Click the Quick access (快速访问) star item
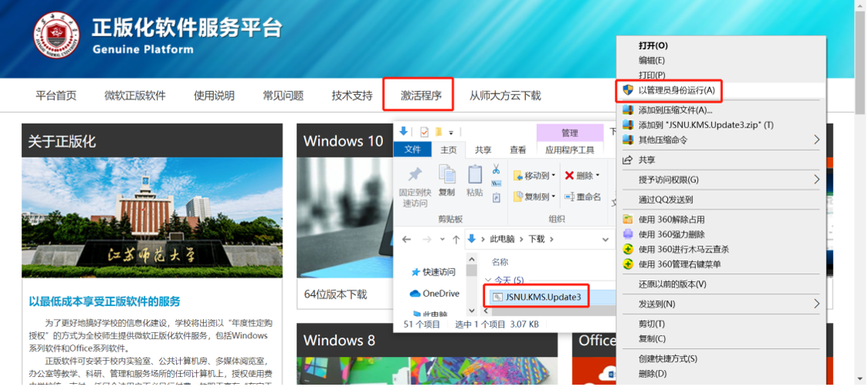Viewport: 868px width, 387px height. coord(433,272)
